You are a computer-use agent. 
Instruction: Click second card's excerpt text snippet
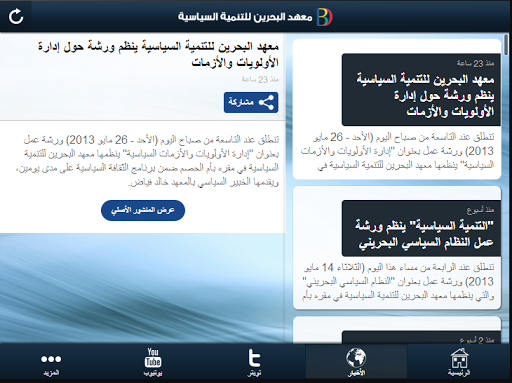pyautogui.click(x=398, y=281)
